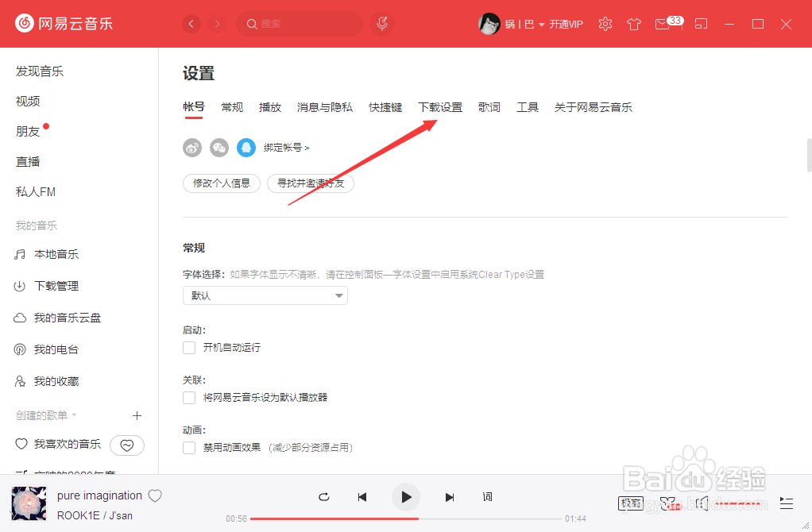Enable 开机自动运行 checkbox
812x532 pixels.
(189, 347)
